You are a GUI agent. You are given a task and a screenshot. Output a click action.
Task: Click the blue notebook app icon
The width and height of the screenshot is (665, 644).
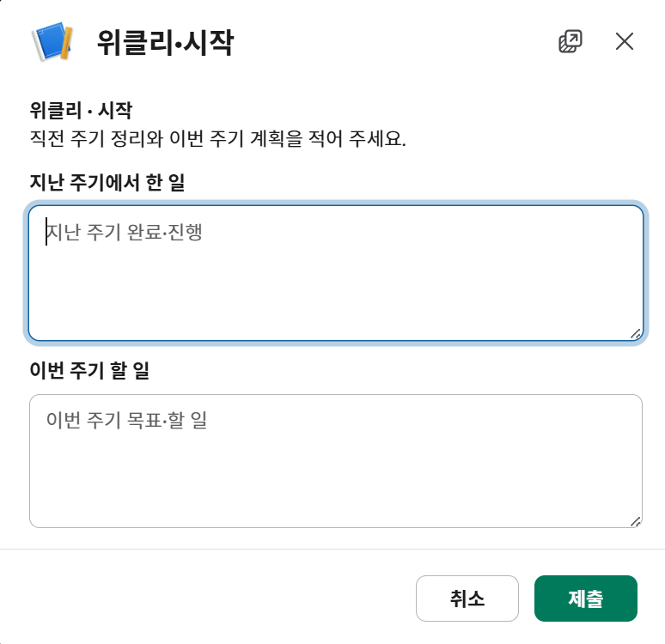point(52,41)
